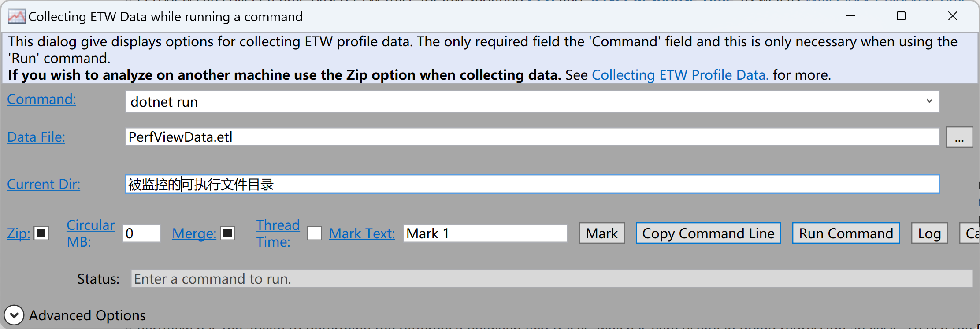The image size is (980, 329).
Task: Toggle the Merge checkbox
Action: click(228, 233)
